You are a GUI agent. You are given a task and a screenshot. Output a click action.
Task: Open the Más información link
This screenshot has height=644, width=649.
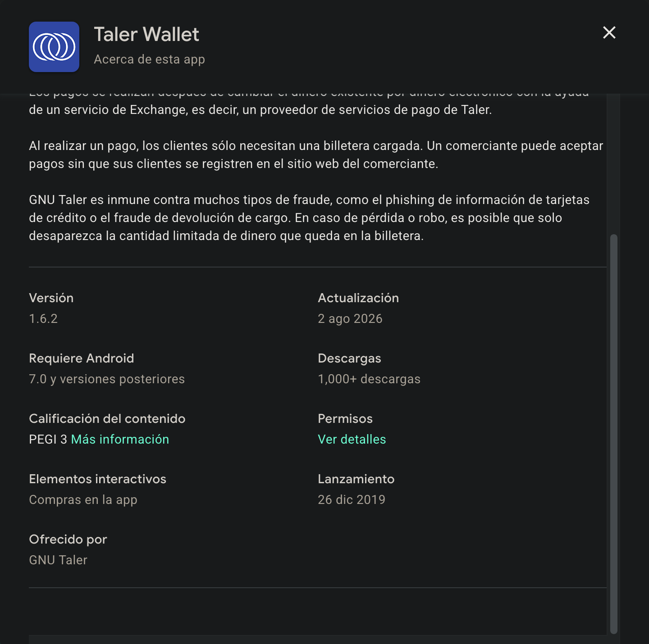[x=120, y=439]
